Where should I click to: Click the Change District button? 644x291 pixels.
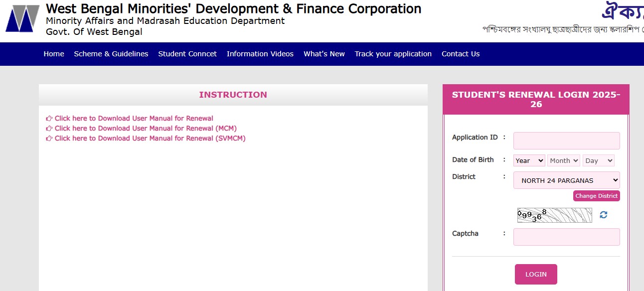pyautogui.click(x=597, y=196)
